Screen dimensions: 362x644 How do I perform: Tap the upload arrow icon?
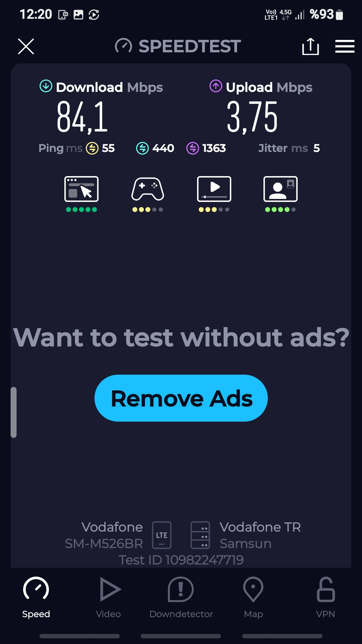(216, 86)
